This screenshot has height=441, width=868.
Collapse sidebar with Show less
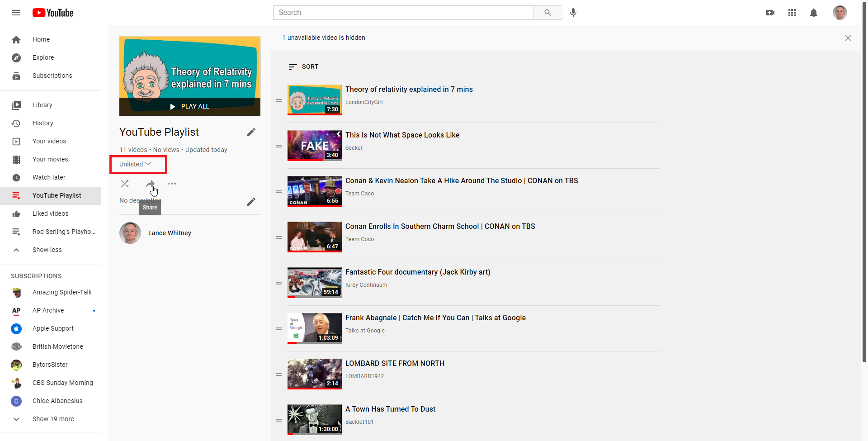pyautogui.click(x=51, y=250)
